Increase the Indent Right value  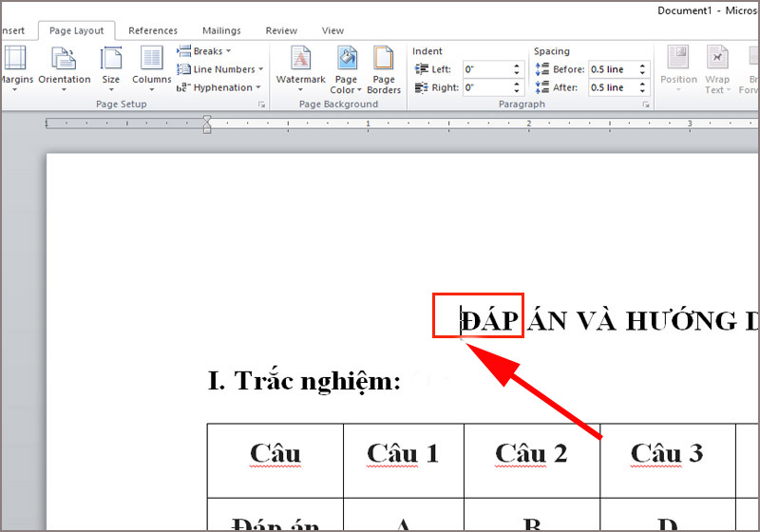(517, 85)
